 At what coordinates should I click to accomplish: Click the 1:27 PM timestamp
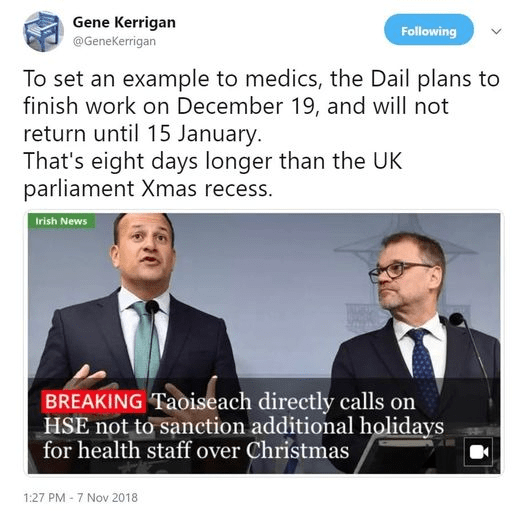(x=44, y=497)
